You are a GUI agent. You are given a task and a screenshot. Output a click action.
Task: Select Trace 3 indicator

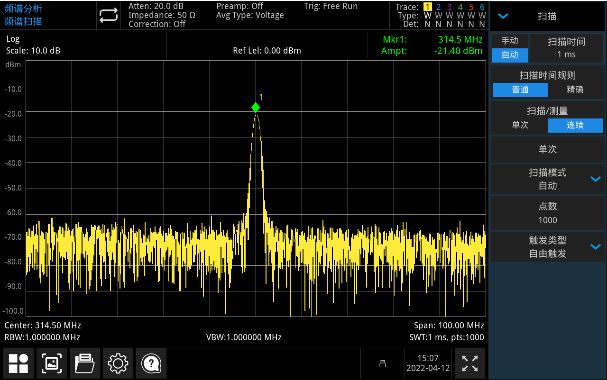449,7
